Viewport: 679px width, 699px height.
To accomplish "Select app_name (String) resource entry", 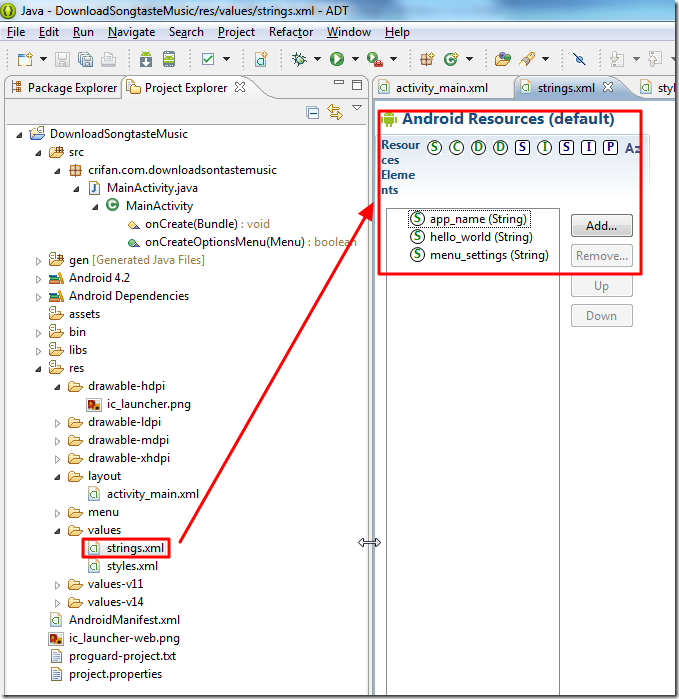I will 469,219.
